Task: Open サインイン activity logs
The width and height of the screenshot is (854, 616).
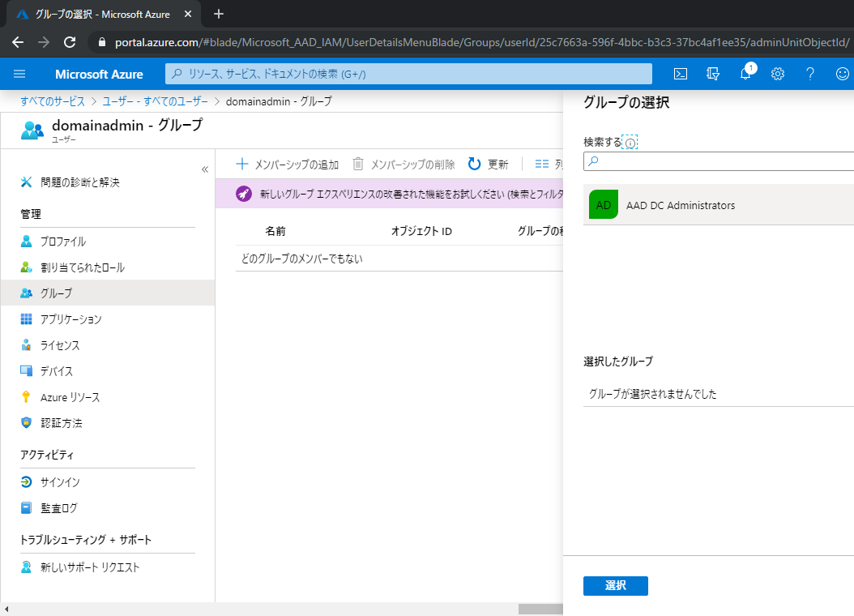Action: [x=107, y=482]
